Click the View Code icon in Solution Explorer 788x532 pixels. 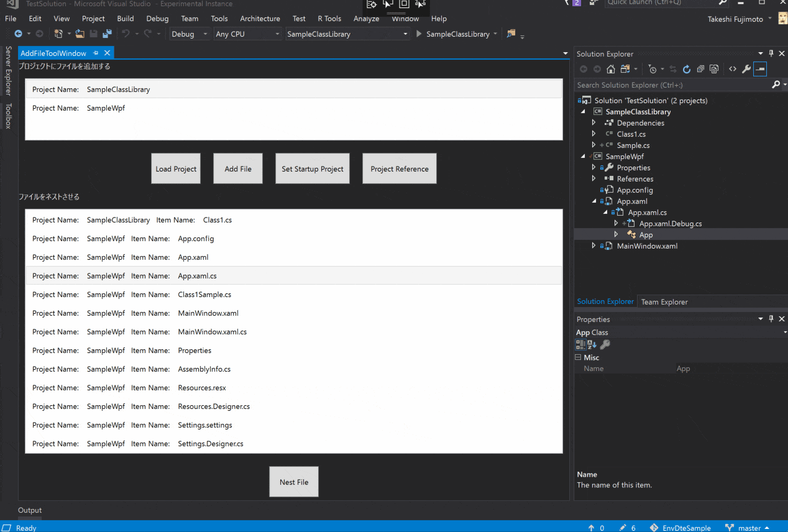(x=733, y=69)
